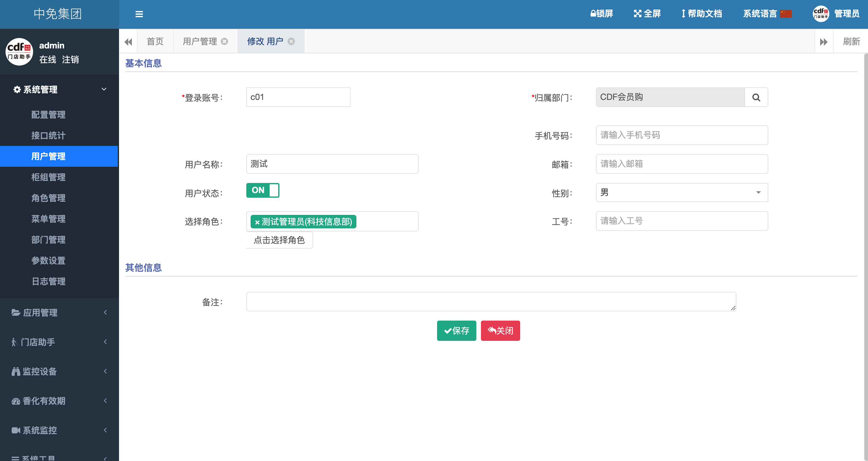The width and height of the screenshot is (868, 461).
Task: Click the green 保存 button
Action: pos(456,331)
